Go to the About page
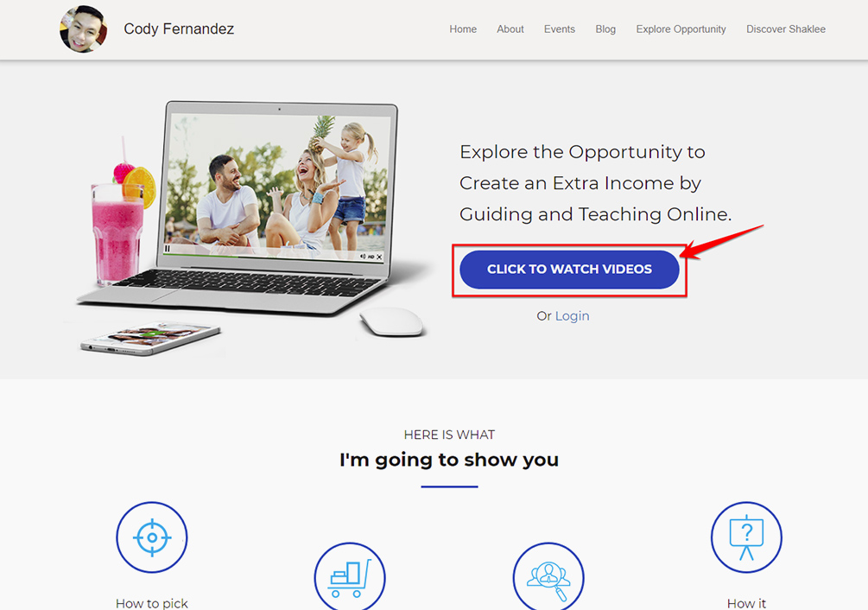Screen dimensions: 868x610 point(510,29)
